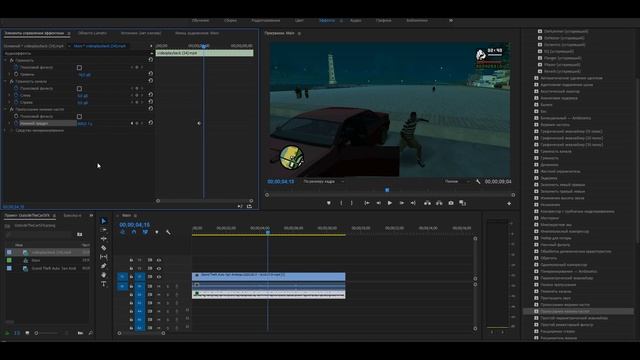Select the Razor tool
The height and width of the screenshot is (360, 640).
tap(104, 248)
